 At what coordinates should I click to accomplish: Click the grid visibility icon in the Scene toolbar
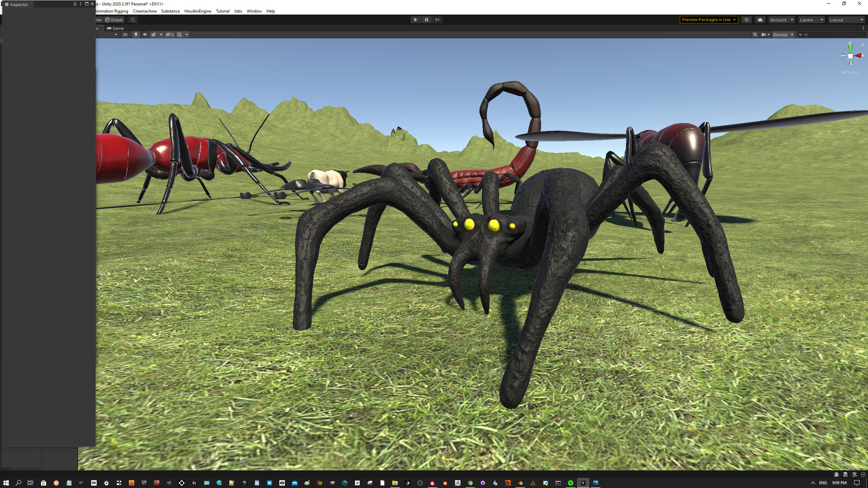click(x=180, y=34)
